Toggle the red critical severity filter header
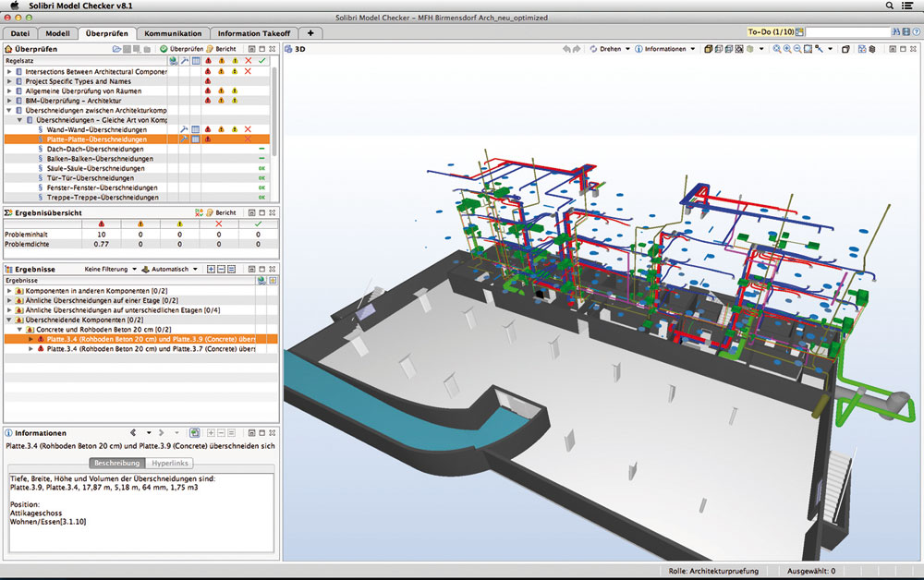 point(208,60)
